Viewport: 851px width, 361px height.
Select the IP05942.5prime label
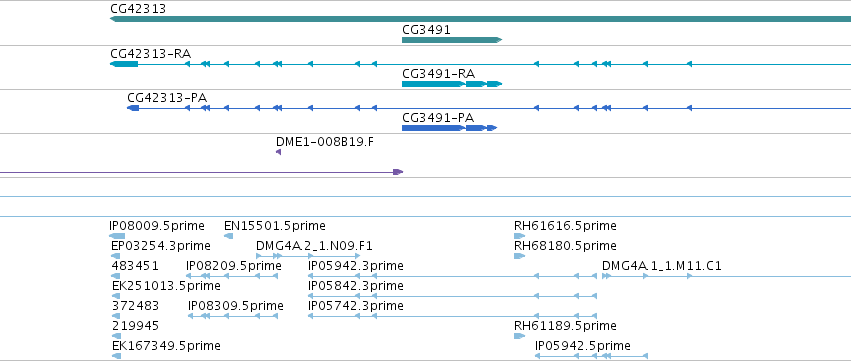coord(583,346)
